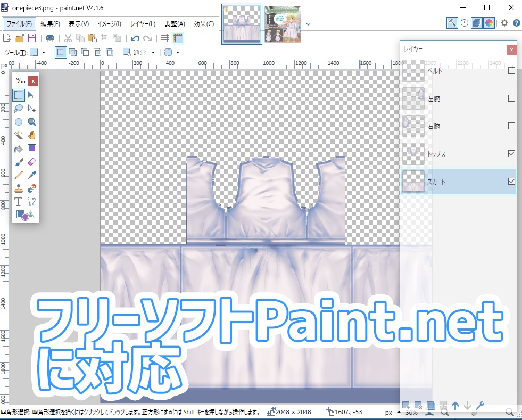Click the Print icon
522x420 pixels.
[50, 38]
